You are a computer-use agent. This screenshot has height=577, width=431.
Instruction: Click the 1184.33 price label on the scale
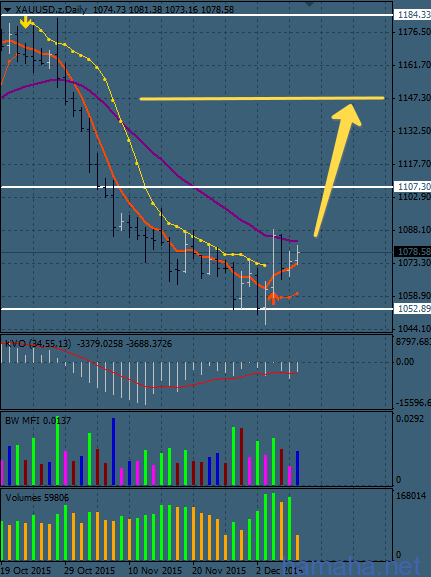413,15
